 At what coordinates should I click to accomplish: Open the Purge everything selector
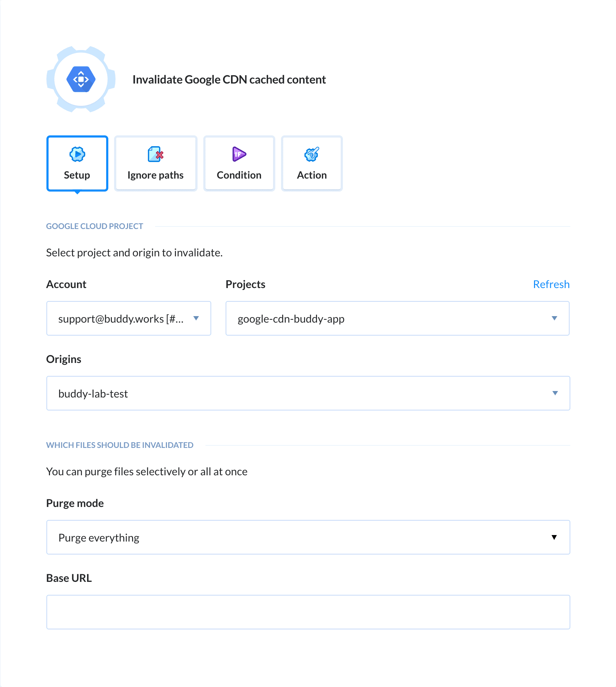tap(308, 537)
